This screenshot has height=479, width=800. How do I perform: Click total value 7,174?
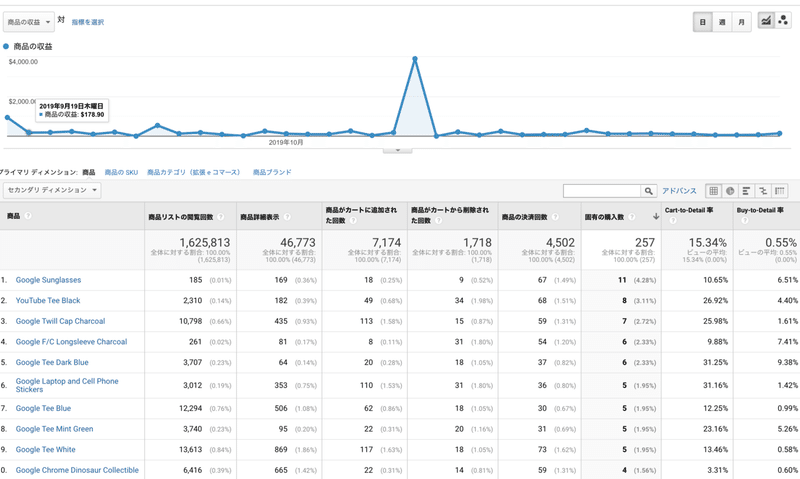pyautogui.click(x=387, y=242)
